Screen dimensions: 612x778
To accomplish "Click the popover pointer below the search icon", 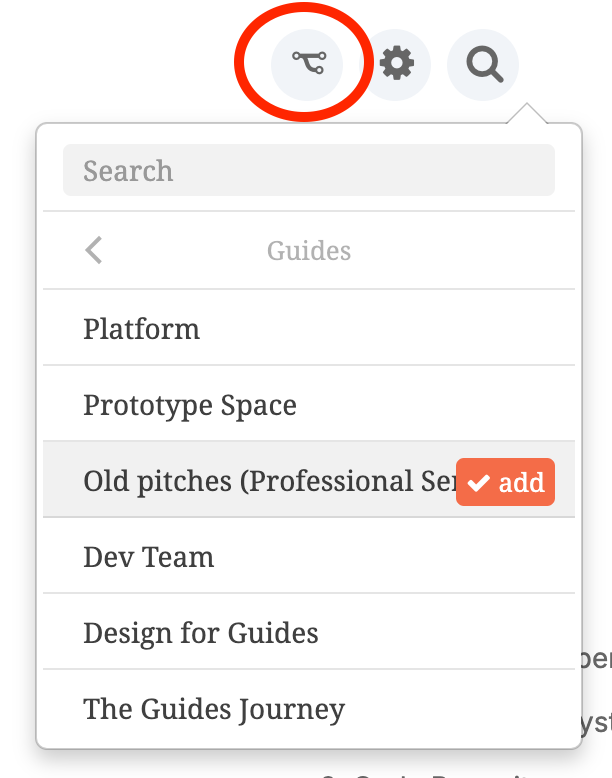I will point(527,113).
